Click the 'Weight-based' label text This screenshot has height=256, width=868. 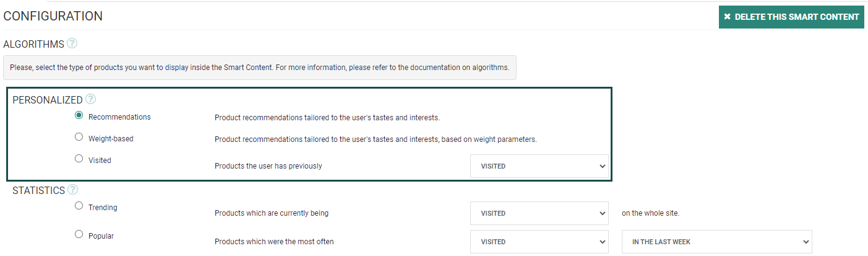111,139
